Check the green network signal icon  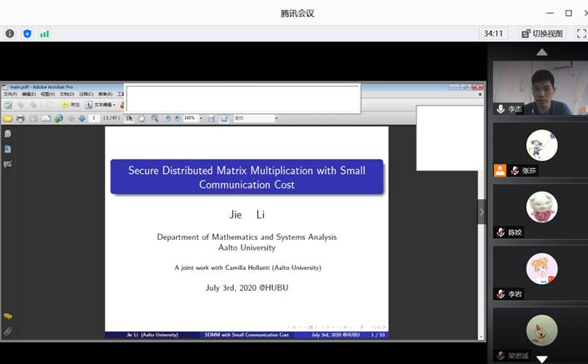point(44,34)
